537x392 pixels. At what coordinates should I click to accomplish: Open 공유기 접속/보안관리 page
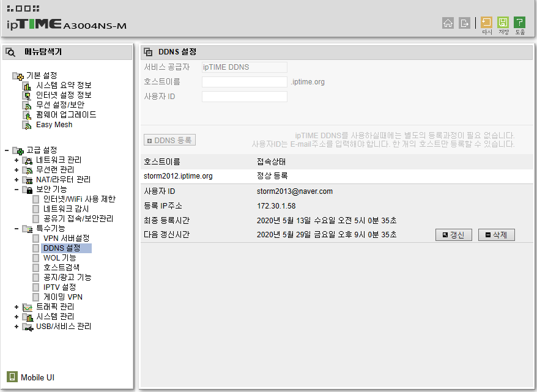coord(78,219)
